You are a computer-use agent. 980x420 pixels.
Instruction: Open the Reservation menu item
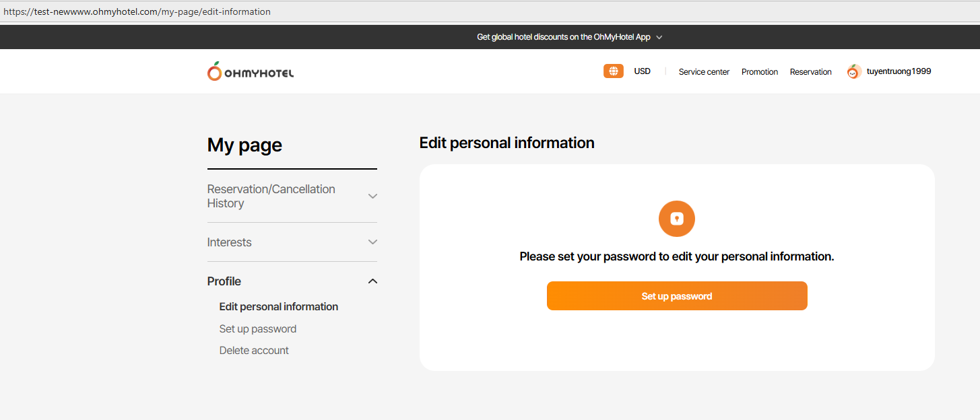[x=810, y=72]
